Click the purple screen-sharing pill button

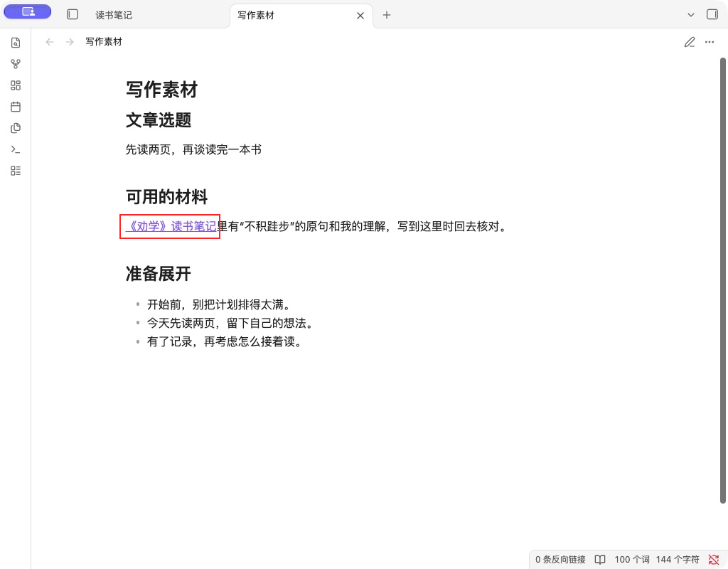[28, 11]
